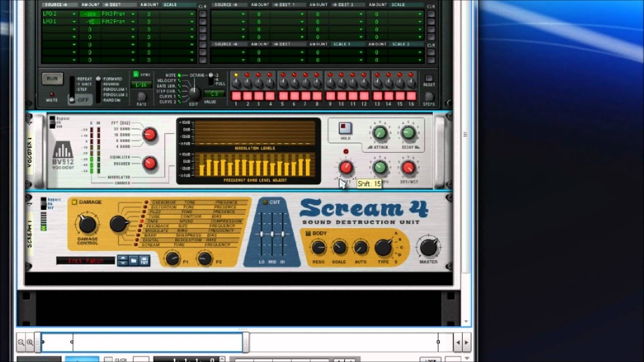Click the Damage Control knob
The height and width of the screenshot is (362, 644).
(88, 224)
